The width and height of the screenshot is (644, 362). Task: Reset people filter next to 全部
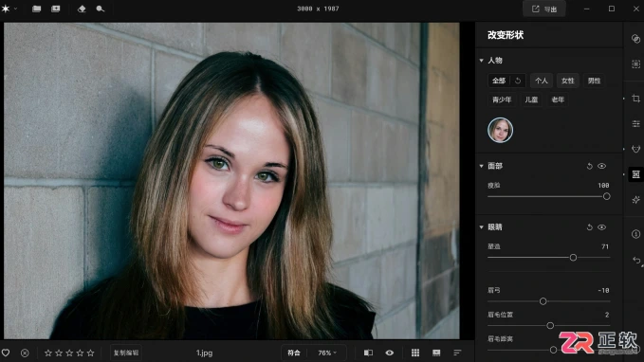[x=518, y=81]
